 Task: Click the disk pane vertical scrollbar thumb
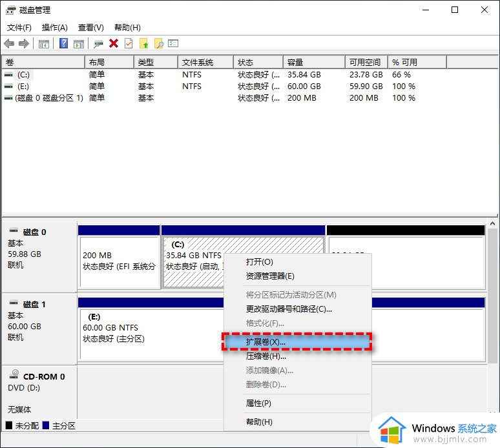pyautogui.click(x=492, y=296)
